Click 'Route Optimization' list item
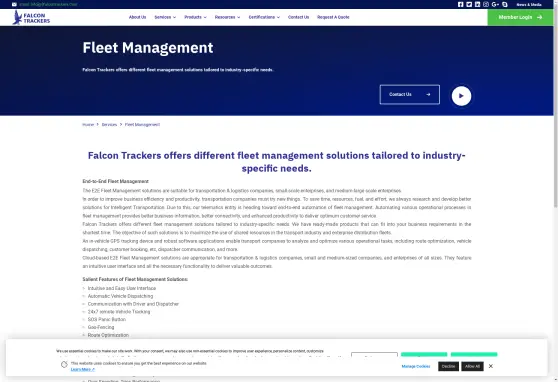 pyautogui.click(x=108, y=335)
